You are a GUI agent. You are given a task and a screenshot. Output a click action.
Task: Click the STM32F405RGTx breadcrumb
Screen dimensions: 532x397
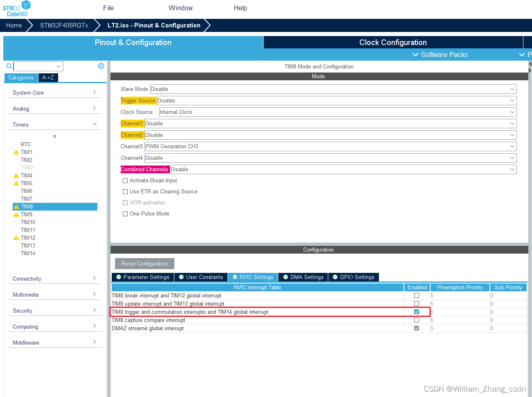click(64, 25)
